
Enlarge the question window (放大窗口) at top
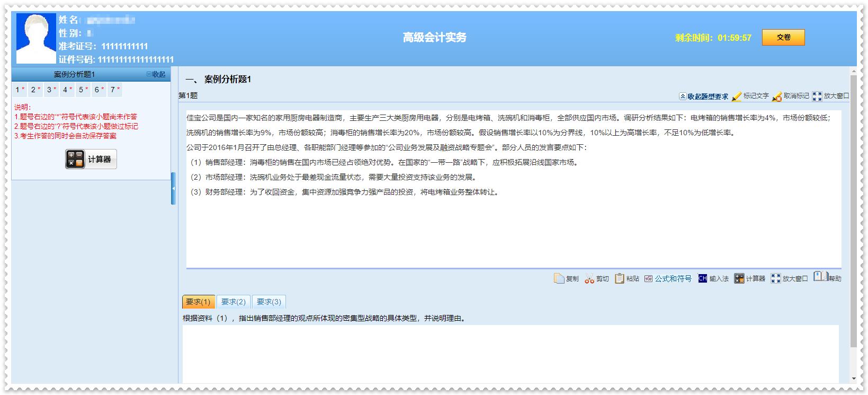(817, 96)
